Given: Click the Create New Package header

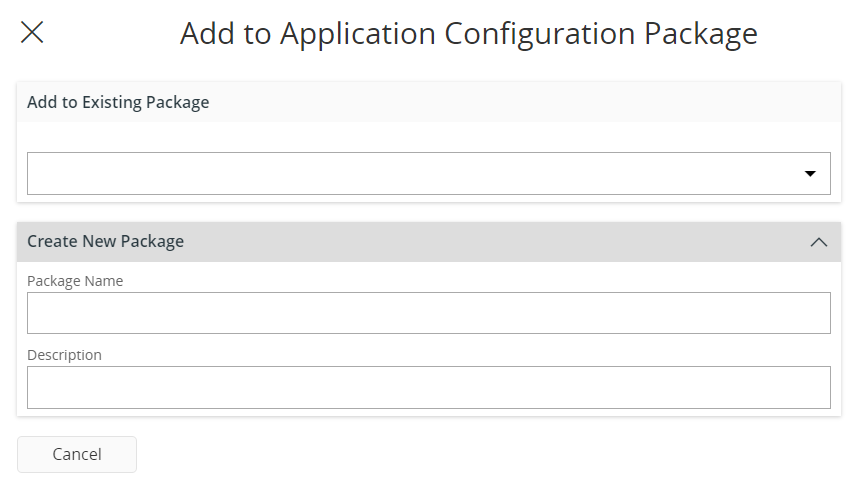Looking at the screenshot, I should pyautogui.click(x=105, y=242).
